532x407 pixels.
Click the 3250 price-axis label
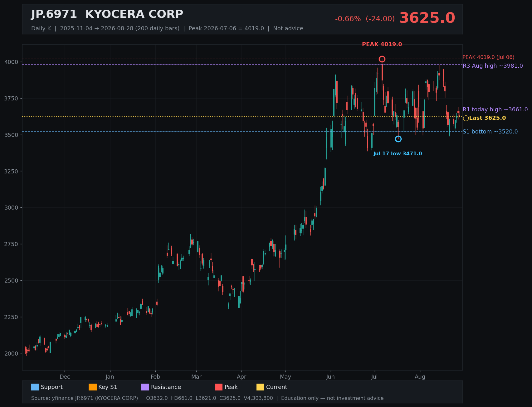pos(11,171)
